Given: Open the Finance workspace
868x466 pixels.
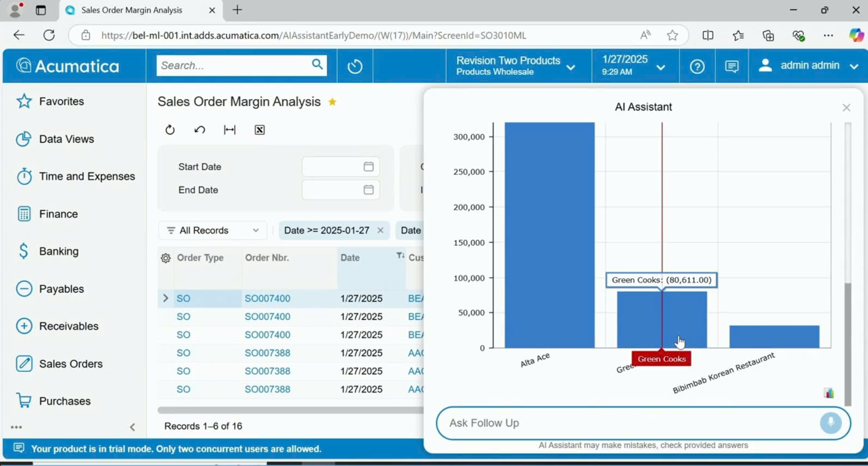Looking at the screenshot, I should pyautogui.click(x=47, y=214).
